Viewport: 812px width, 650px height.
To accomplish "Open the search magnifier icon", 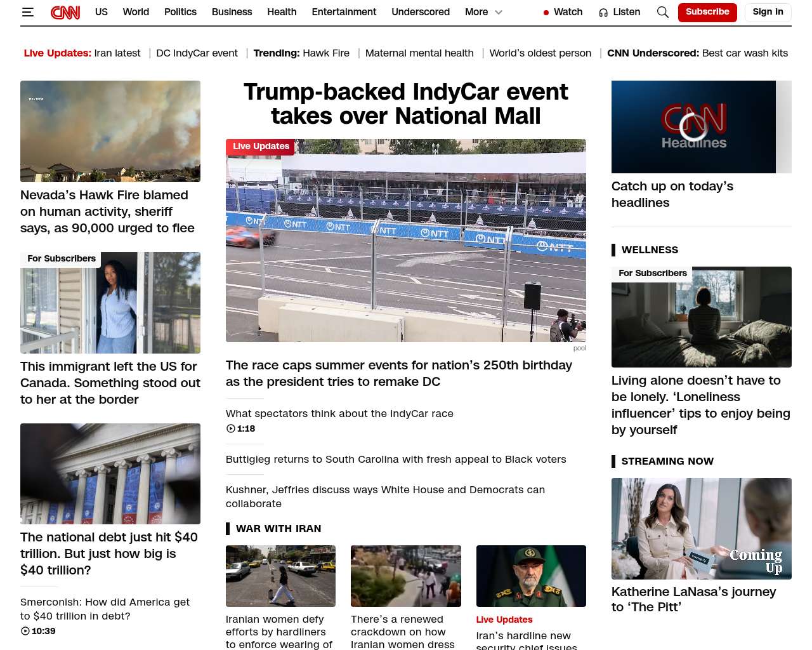I will tap(663, 12).
